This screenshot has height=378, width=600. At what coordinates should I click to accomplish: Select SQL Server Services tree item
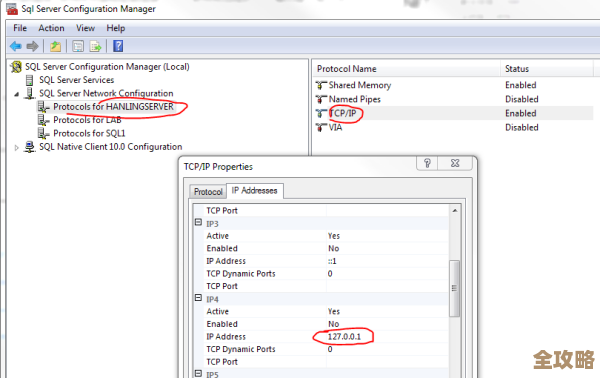pyautogui.click(x=77, y=80)
